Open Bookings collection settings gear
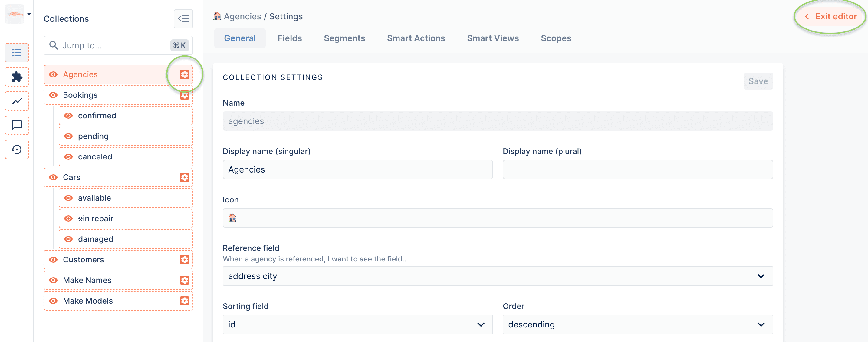 tap(184, 95)
